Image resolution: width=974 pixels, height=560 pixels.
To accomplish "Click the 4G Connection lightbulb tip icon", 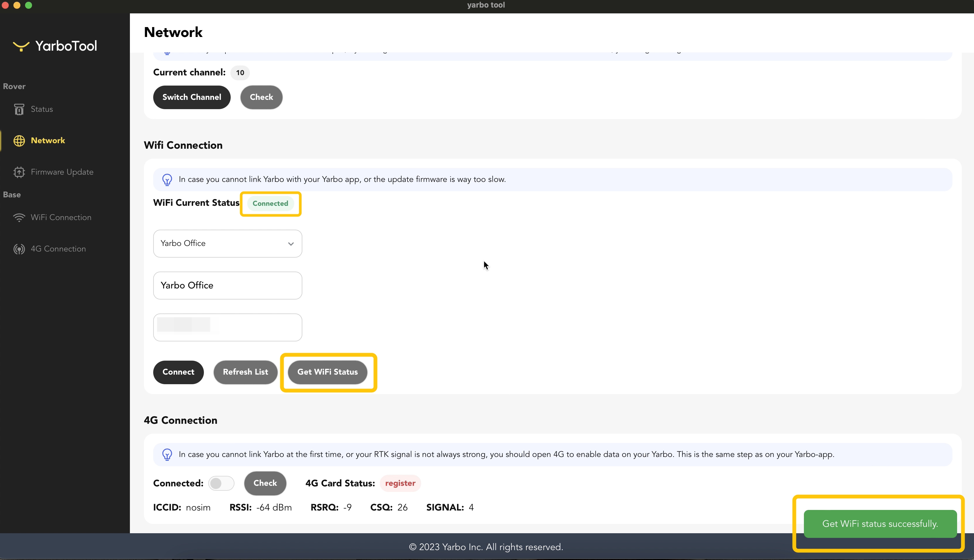I will (x=167, y=455).
